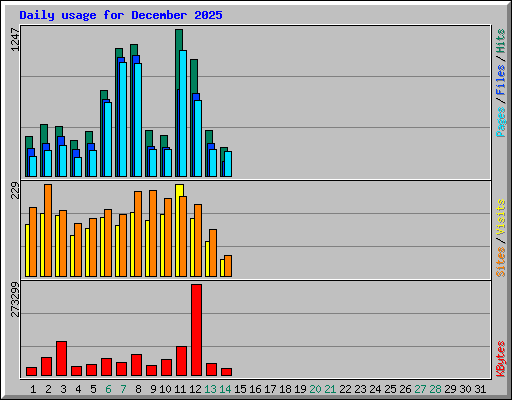The height and width of the screenshot is (400, 512).
Task: Click the cyan pages bar for day 6
Action: click(x=108, y=139)
